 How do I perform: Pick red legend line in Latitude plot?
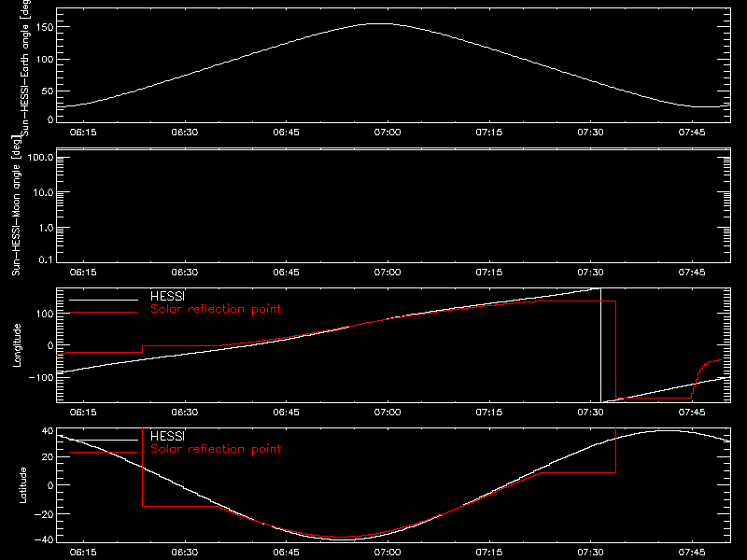pos(104,453)
